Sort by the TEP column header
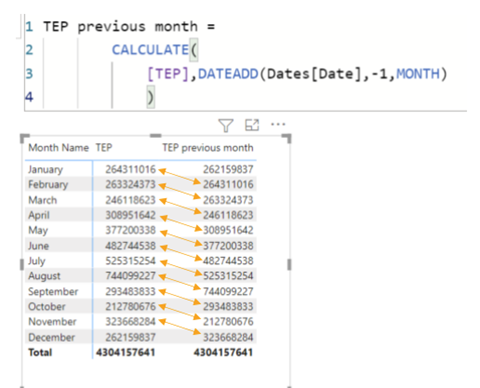Image resolution: width=480 pixels, height=388 pixels. click(104, 148)
